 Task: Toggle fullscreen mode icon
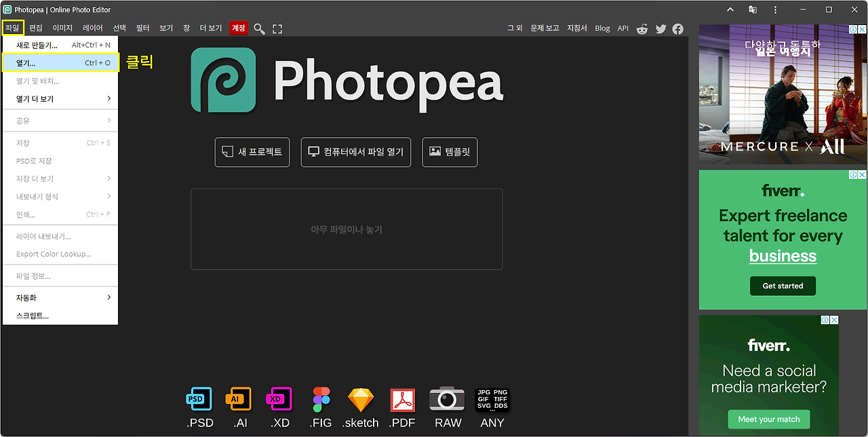coord(277,28)
